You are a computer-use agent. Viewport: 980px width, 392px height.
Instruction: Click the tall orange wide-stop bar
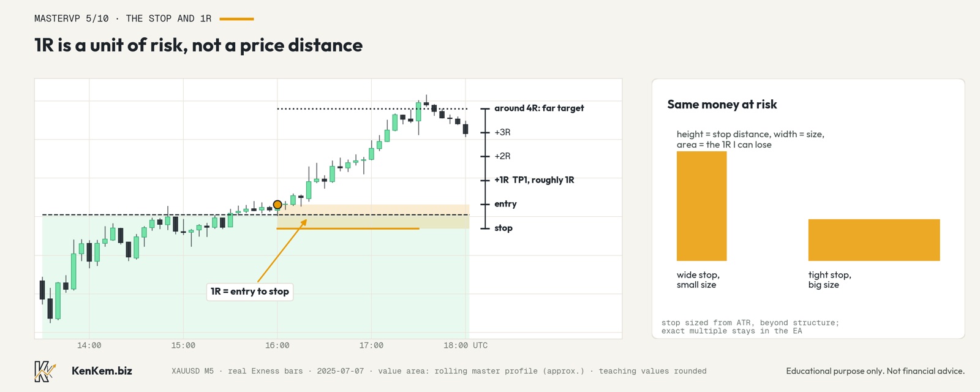pos(702,206)
